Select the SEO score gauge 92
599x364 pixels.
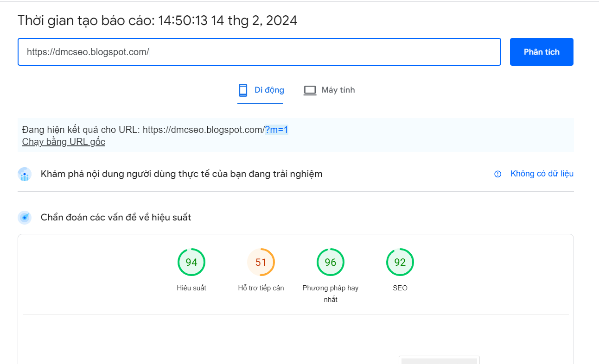point(400,263)
